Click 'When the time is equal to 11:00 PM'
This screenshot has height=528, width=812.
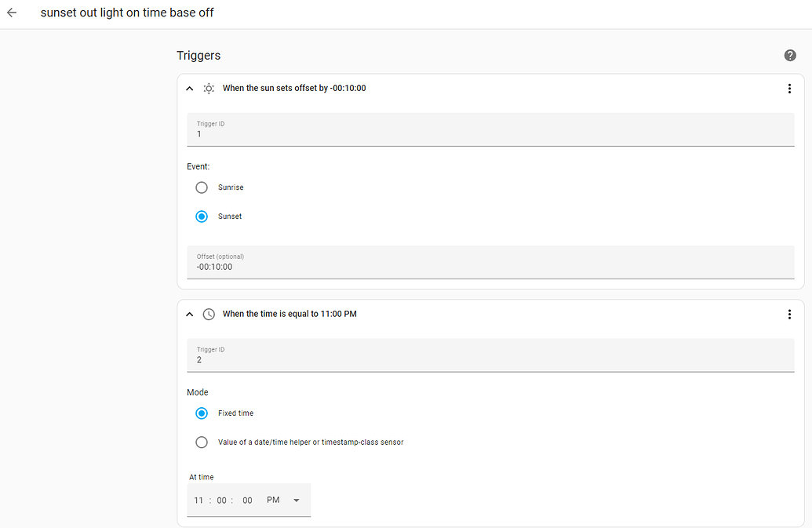pyautogui.click(x=289, y=314)
